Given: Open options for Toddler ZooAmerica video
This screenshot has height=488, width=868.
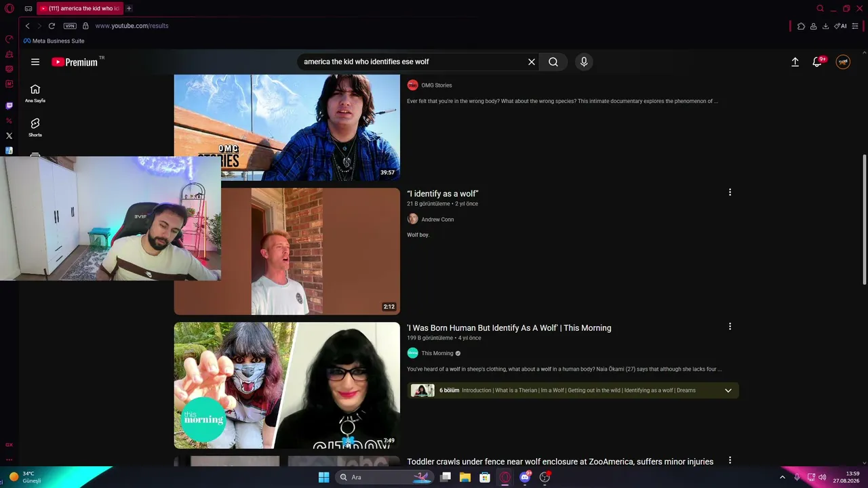Looking at the screenshot, I should point(730,460).
